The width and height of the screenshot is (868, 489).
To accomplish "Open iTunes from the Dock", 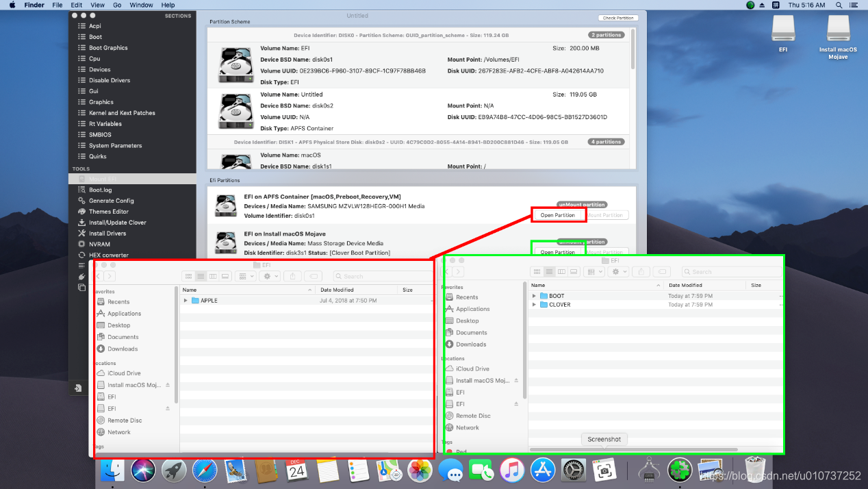I will point(512,471).
